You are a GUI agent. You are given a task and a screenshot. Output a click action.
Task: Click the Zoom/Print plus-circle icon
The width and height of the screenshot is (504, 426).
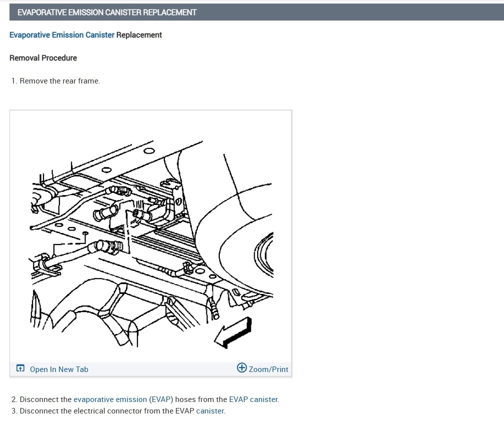(242, 367)
